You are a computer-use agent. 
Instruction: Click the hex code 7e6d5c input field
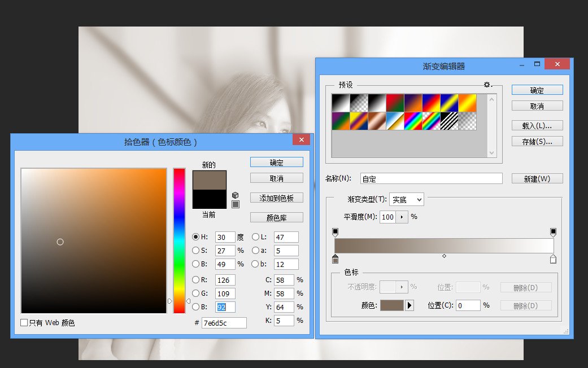click(223, 322)
